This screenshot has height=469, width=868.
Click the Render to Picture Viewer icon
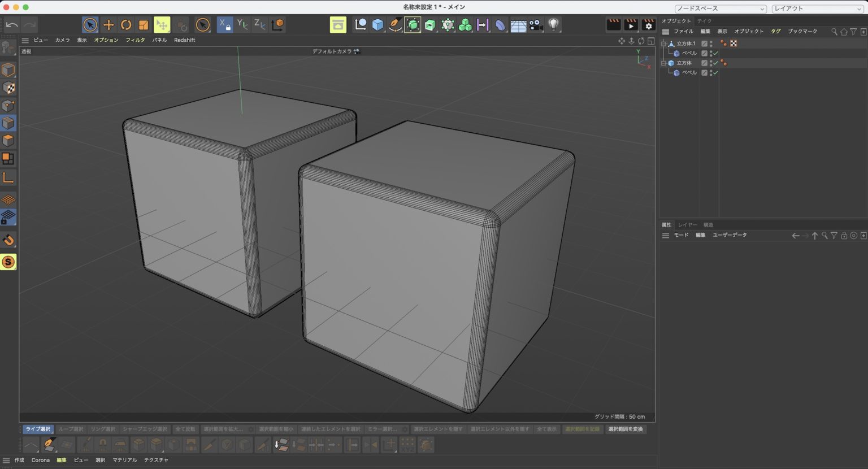(x=630, y=24)
